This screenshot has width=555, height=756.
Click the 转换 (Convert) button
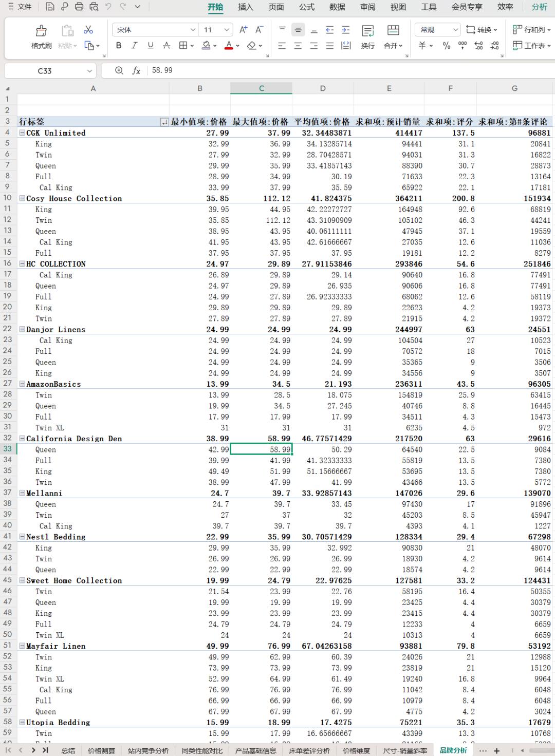tap(482, 30)
